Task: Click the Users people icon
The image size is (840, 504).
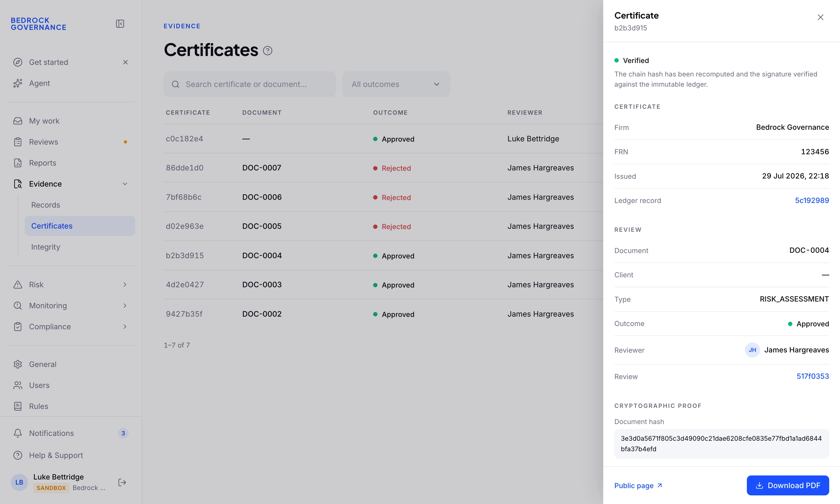Action: 18,386
